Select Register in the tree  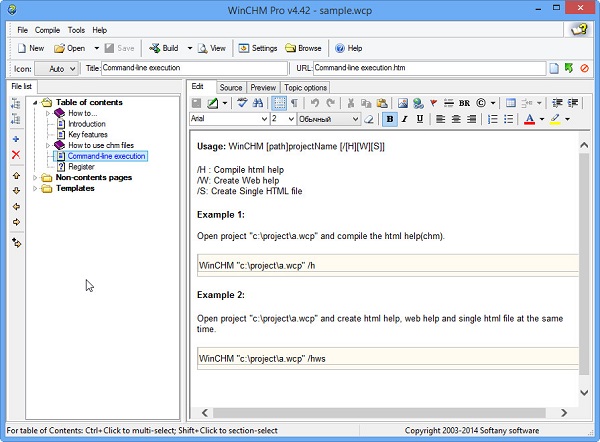[x=81, y=167]
